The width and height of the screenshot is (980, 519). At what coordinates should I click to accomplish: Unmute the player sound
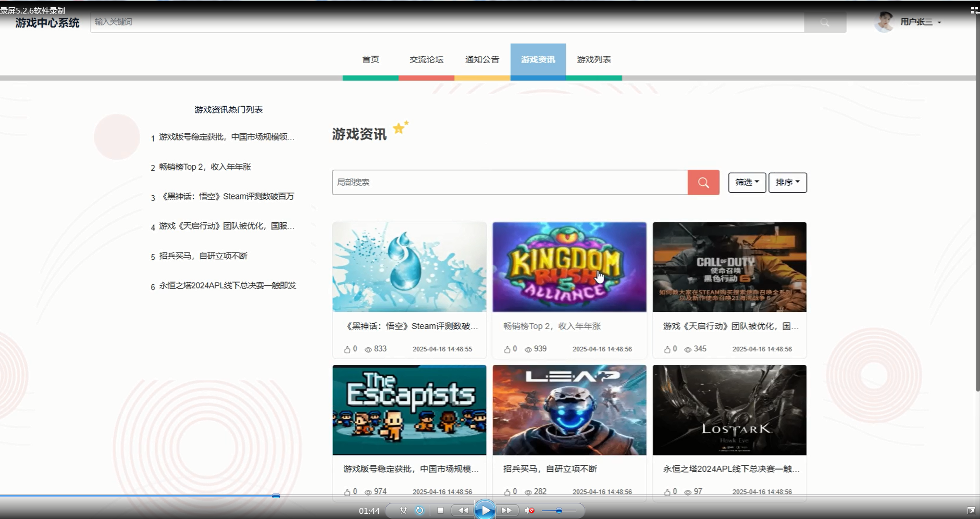point(529,511)
